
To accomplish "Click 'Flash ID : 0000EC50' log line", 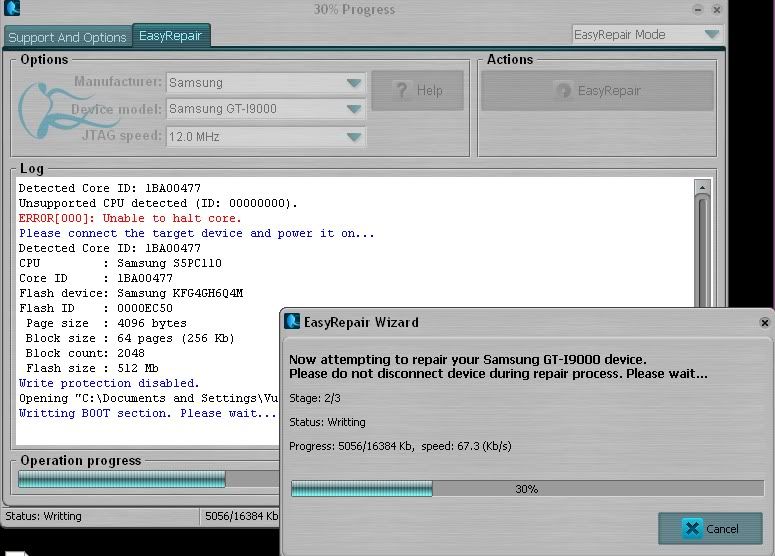I will click(96, 308).
